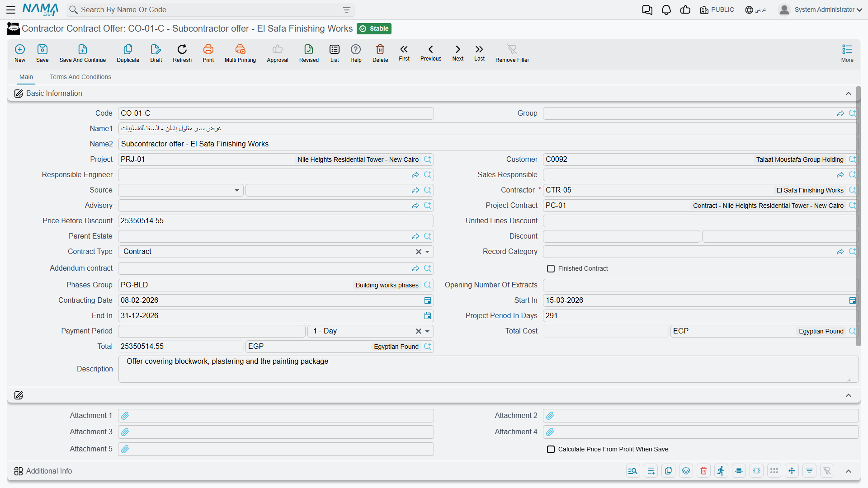Open Responsible Engineer linked record arrow
This screenshot has width=868, height=488.
[x=415, y=175]
